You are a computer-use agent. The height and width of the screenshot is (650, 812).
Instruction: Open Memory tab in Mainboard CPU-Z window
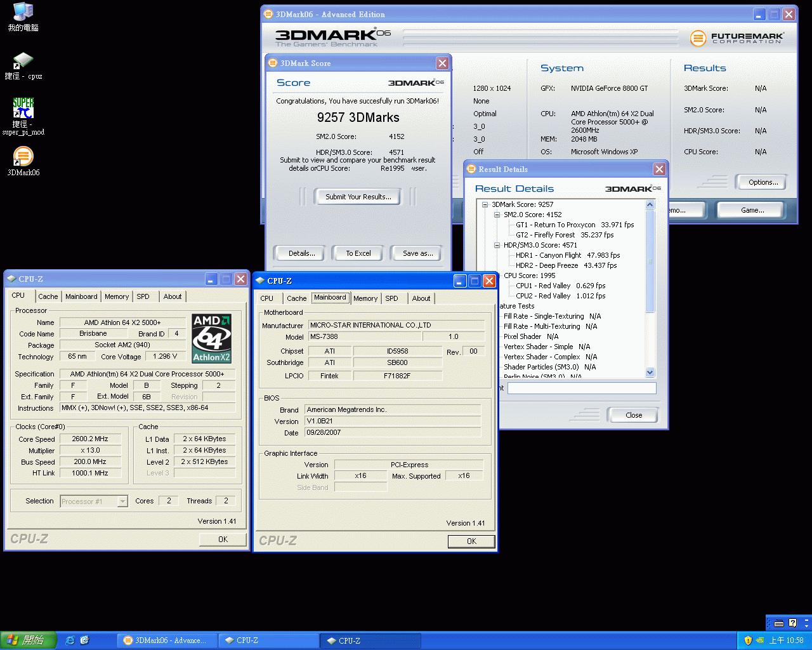pos(365,298)
